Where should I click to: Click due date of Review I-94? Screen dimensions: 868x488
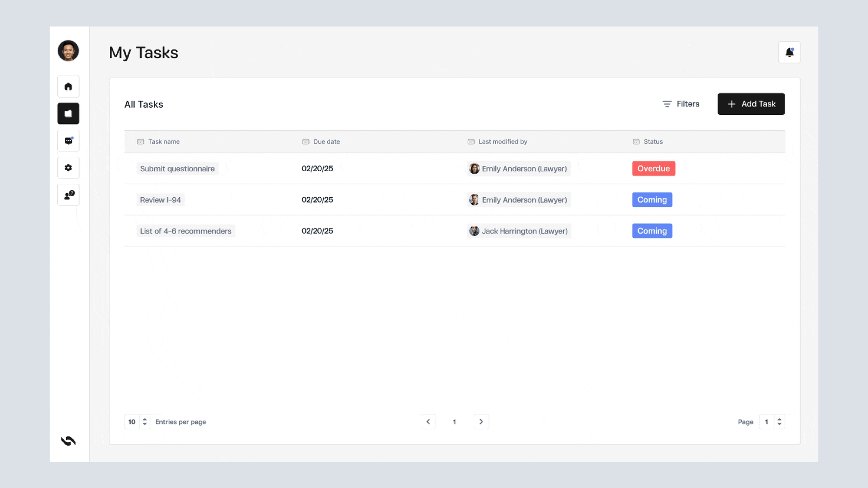point(317,200)
